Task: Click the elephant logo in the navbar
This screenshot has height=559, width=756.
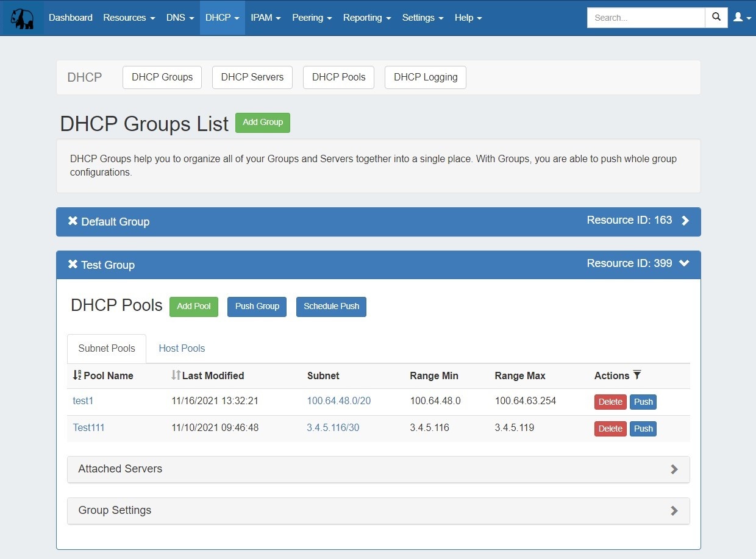Action: [x=23, y=18]
